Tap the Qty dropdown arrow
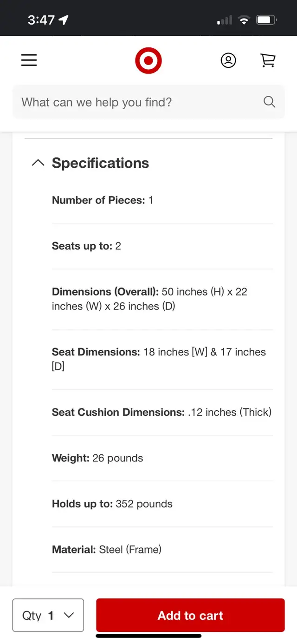This screenshot has width=297, height=644. pos(69,615)
